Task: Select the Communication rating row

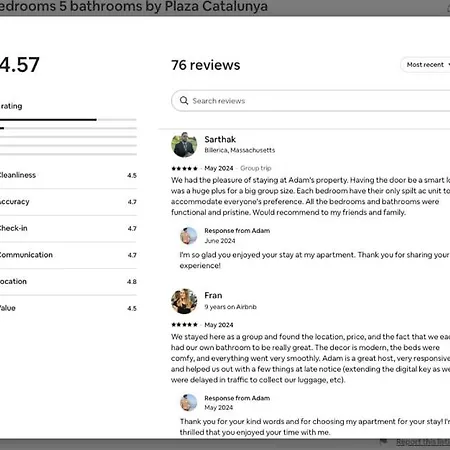Action: pos(68,255)
